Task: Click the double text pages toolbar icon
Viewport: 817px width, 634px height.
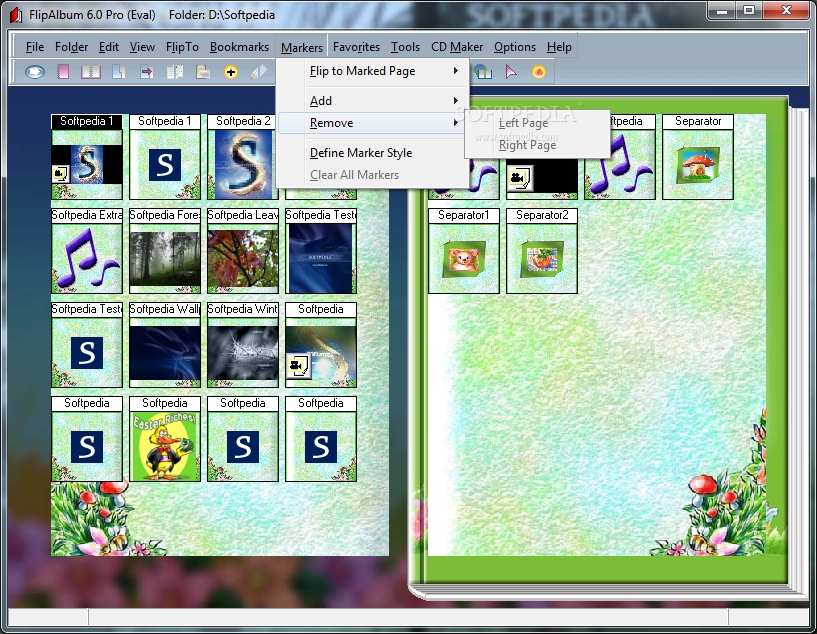Action: point(175,71)
